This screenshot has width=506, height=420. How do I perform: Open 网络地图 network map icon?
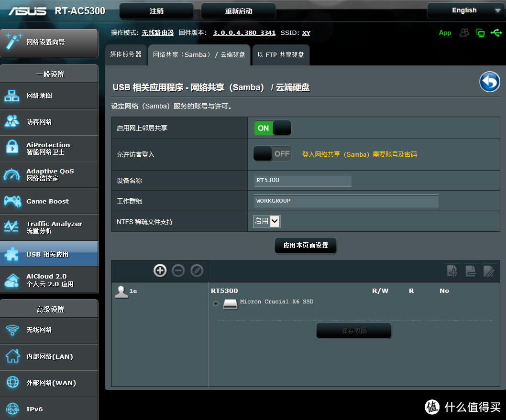pos(12,96)
